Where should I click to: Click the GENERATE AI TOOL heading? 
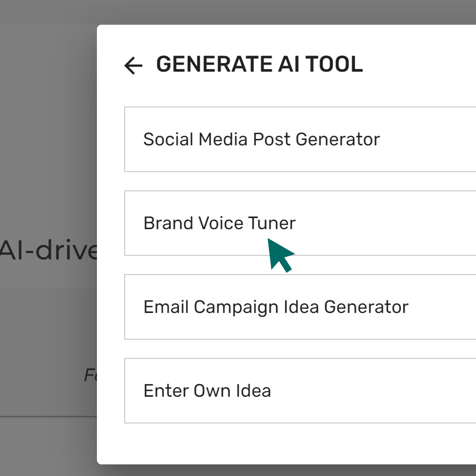click(259, 65)
